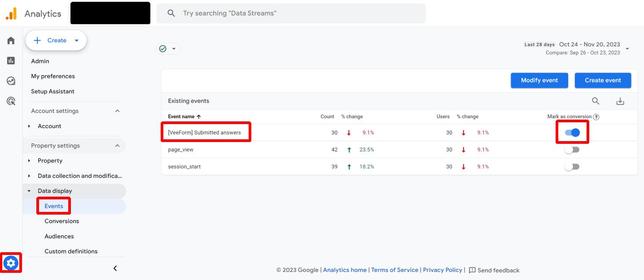Select Conversions in Data display
Screen dimensions: 644x280
[x=62, y=221]
